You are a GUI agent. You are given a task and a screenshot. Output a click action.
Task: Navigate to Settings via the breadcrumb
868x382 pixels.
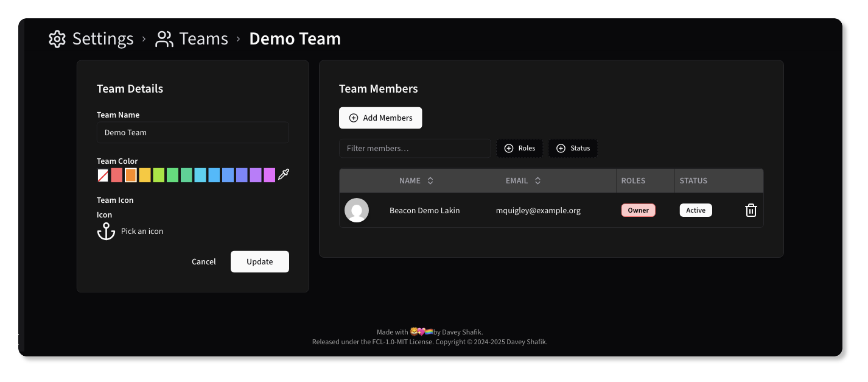click(102, 38)
